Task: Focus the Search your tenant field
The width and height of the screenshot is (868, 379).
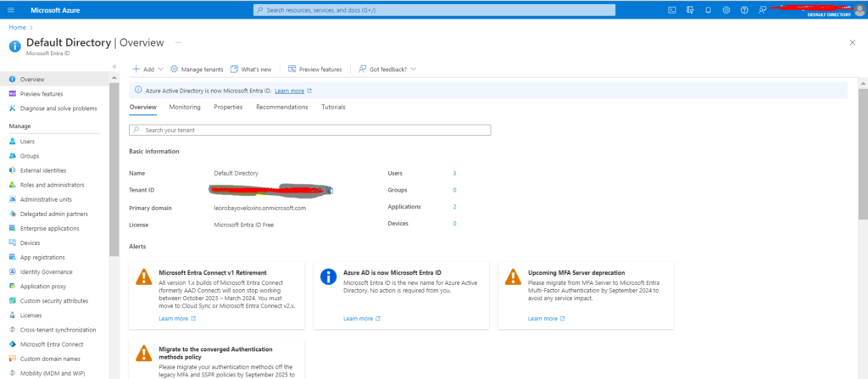Action: coord(310,131)
